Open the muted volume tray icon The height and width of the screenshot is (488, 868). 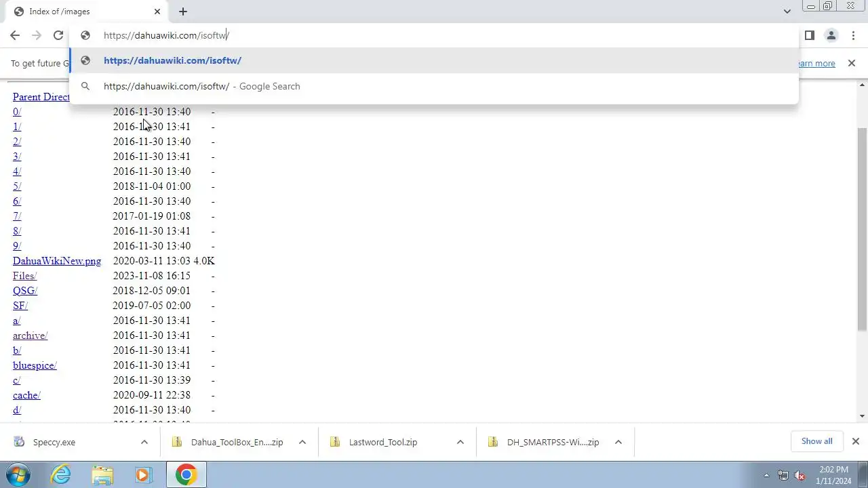[800, 475]
